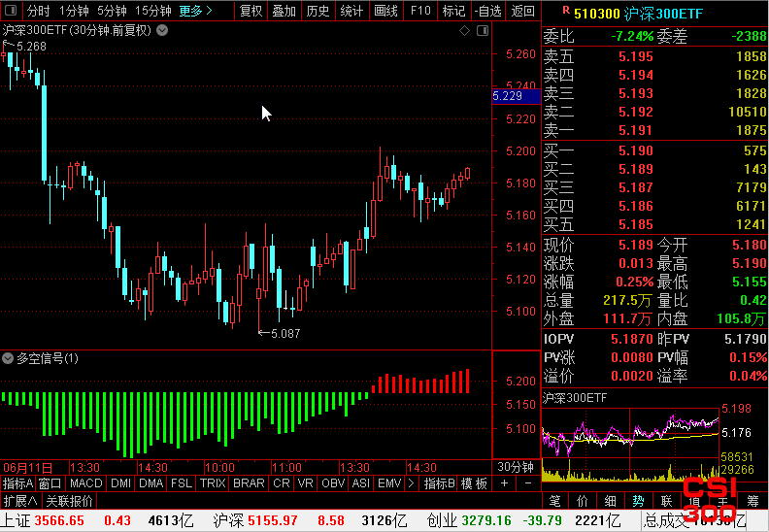Switch indicator to OBV
The height and width of the screenshot is (532, 769).
333,483
